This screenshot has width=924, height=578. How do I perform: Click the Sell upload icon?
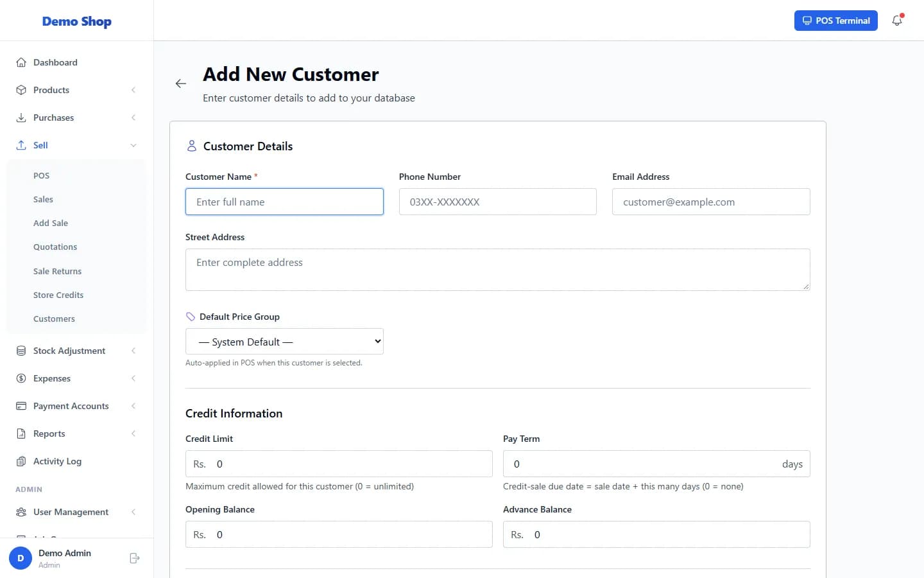[x=21, y=145]
